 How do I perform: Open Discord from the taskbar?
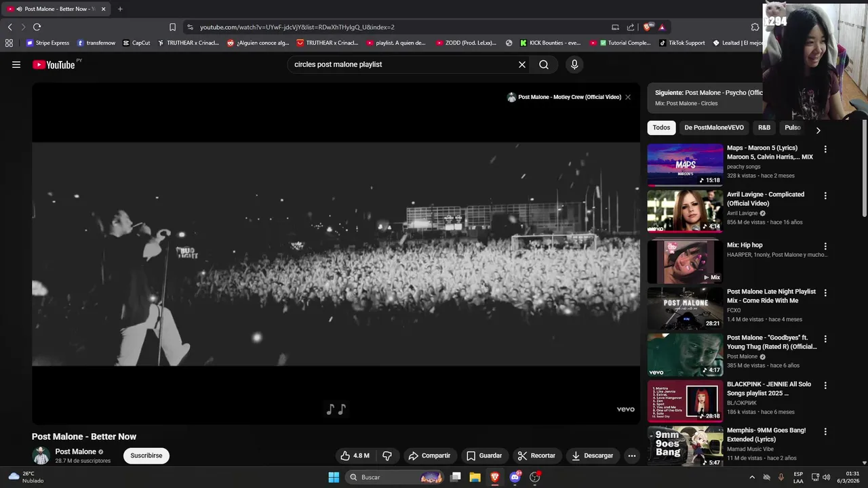pyautogui.click(x=515, y=477)
